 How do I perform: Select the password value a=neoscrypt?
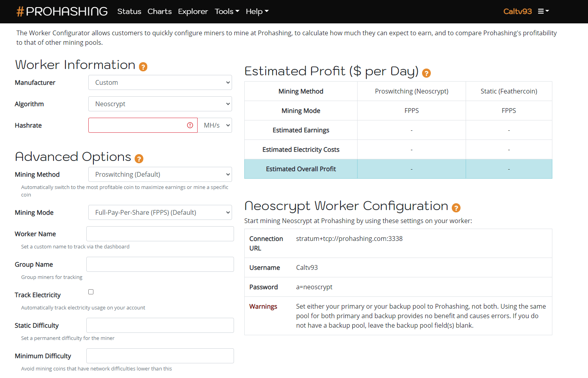[314, 287]
